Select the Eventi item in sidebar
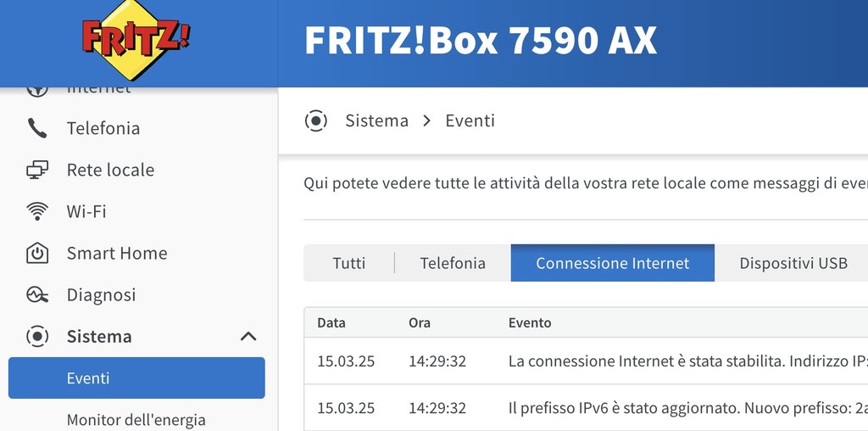Screen dimensions: 868x431 pyautogui.click(x=136, y=378)
